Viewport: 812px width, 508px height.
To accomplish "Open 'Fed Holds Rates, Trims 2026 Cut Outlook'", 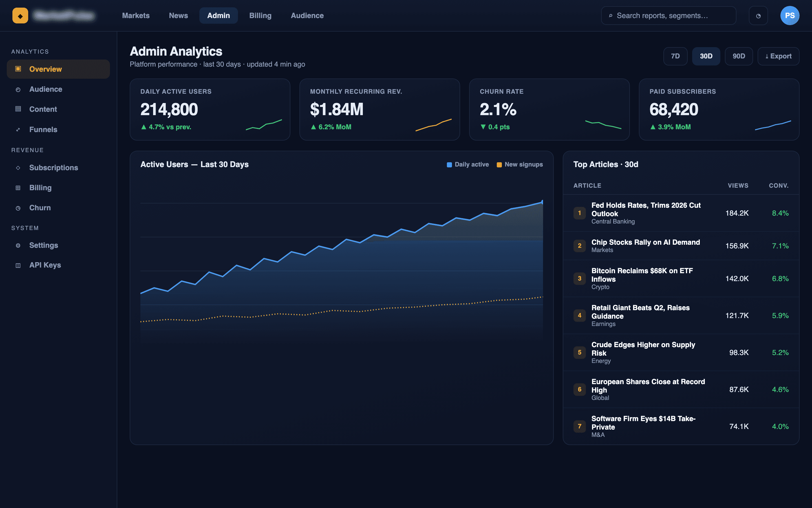I will [x=646, y=209].
